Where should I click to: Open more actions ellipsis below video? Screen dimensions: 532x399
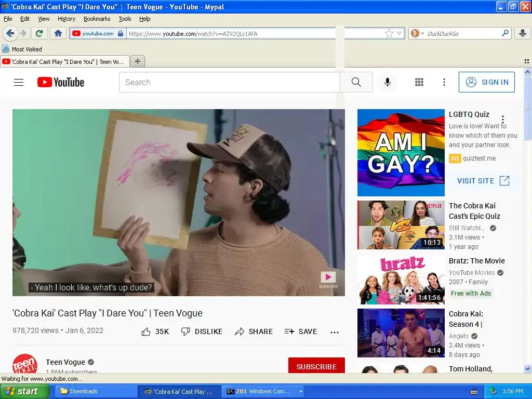click(x=335, y=332)
